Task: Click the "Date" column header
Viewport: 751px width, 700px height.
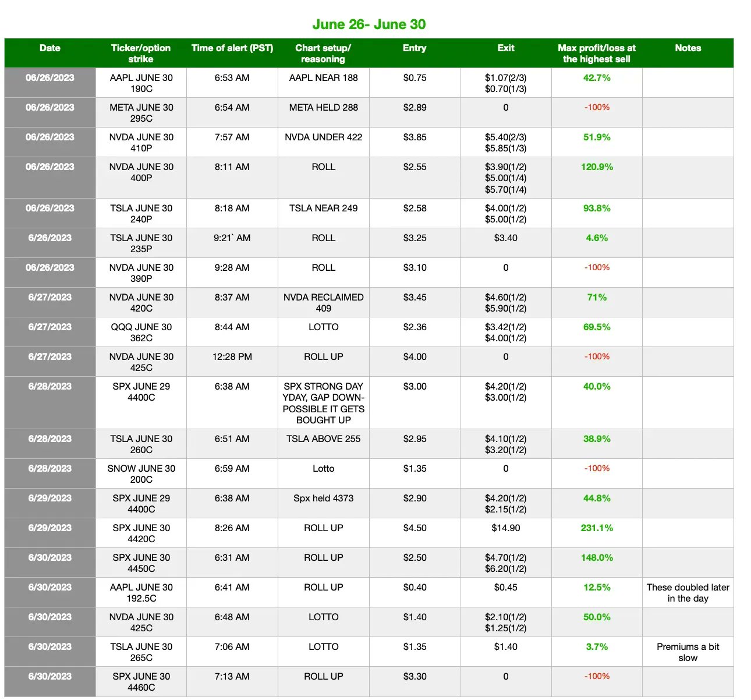Action: (49, 48)
